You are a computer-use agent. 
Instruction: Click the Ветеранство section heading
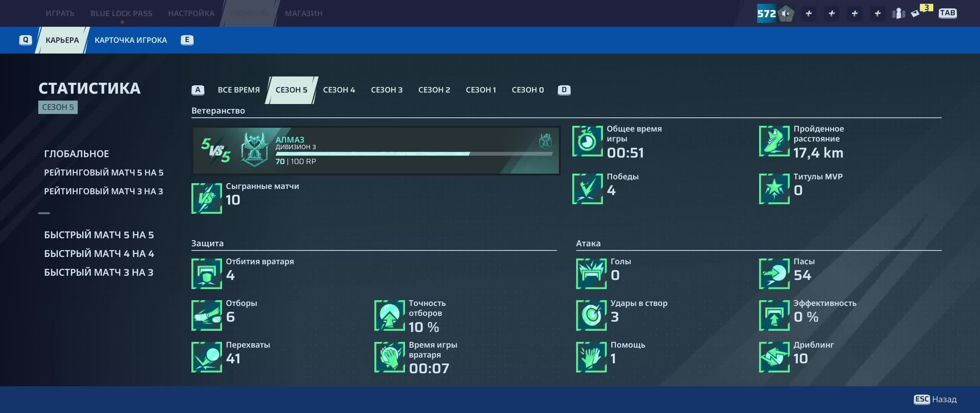(218, 111)
